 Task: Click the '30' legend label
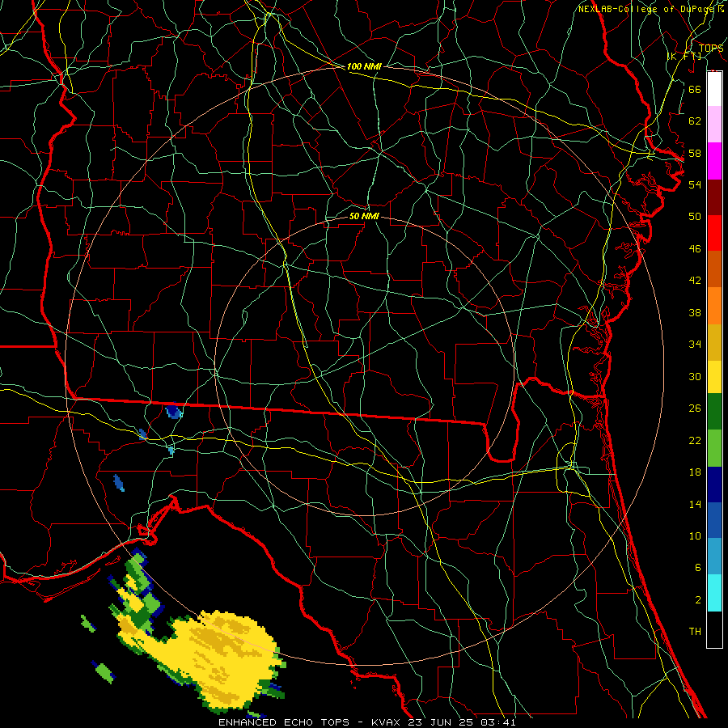coord(695,376)
